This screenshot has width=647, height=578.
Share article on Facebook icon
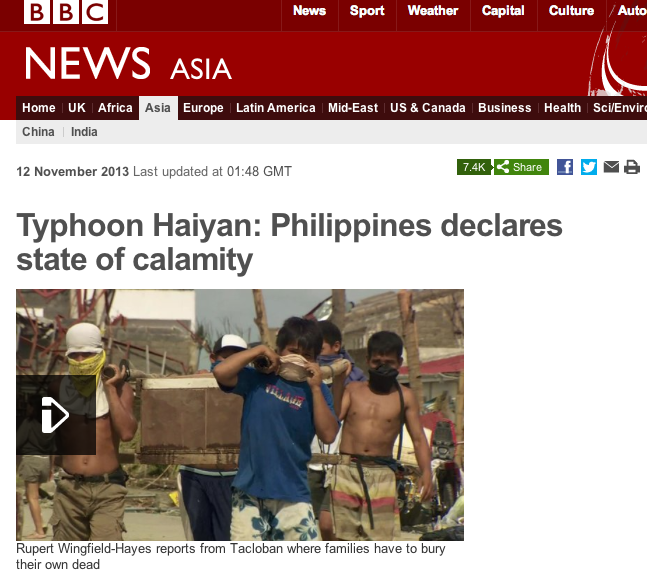click(x=565, y=167)
